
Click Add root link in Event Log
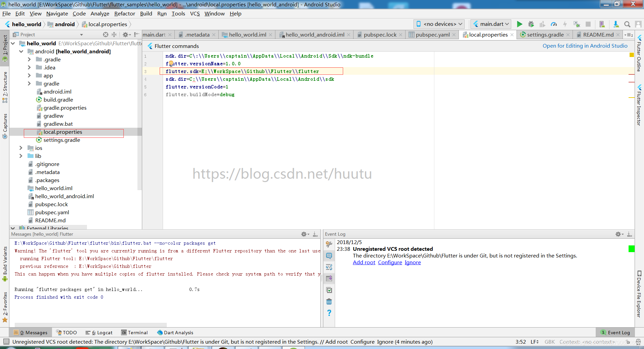tap(364, 262)
